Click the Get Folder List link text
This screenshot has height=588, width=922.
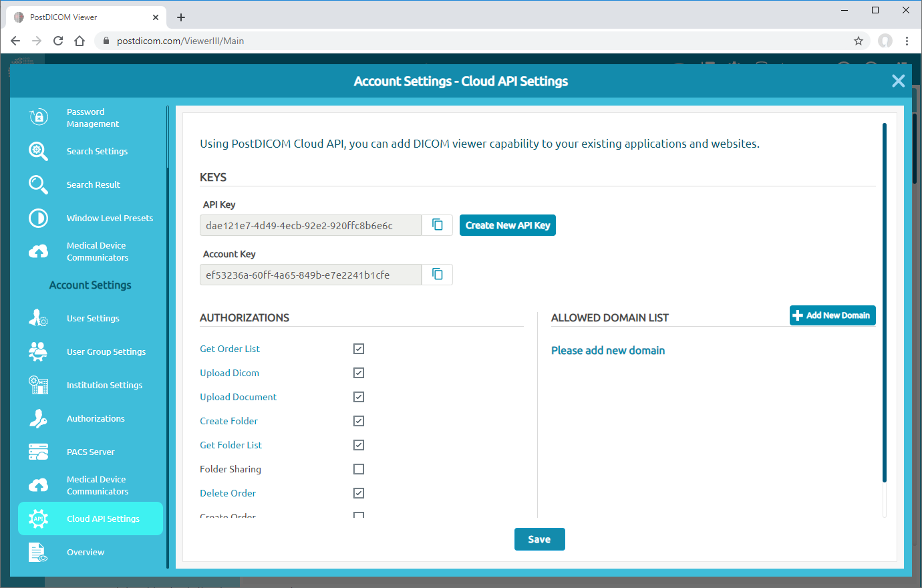[230, 445]
